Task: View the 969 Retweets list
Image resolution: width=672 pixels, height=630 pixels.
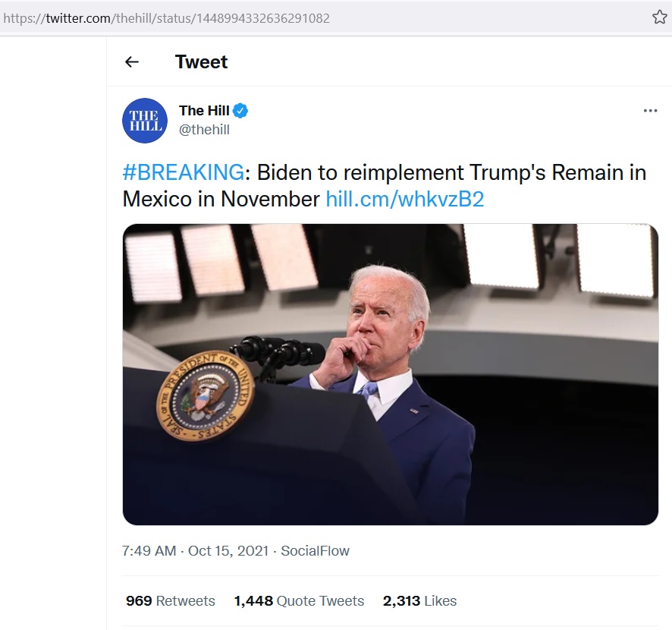Action: click(171, 601)
